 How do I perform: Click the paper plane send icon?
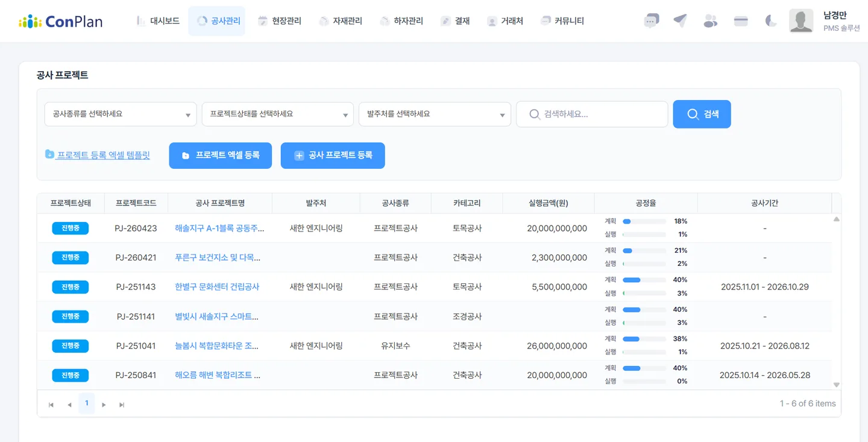click(681, 21)
